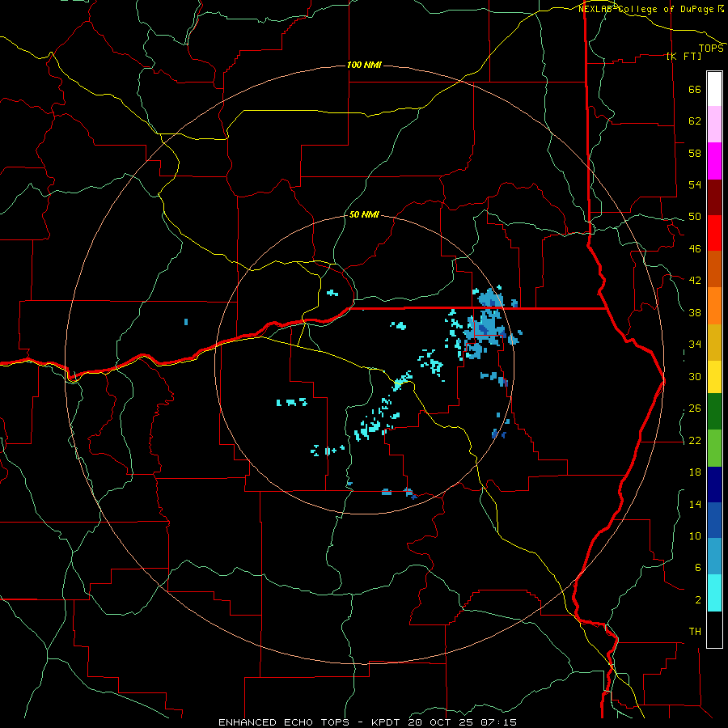Viewport: 728px width, 728px height.
Task: Click the 62 value in the legend
Action: 695,121
